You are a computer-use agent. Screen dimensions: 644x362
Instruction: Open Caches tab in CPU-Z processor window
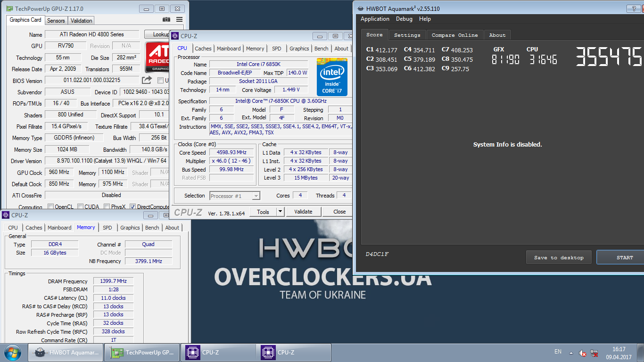pos(203,49)
